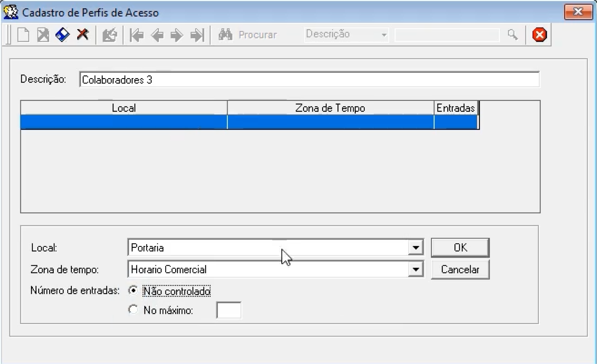Go to the previous record arrow
The height and width of the screenshot is (364, 597).
(157, 35)
